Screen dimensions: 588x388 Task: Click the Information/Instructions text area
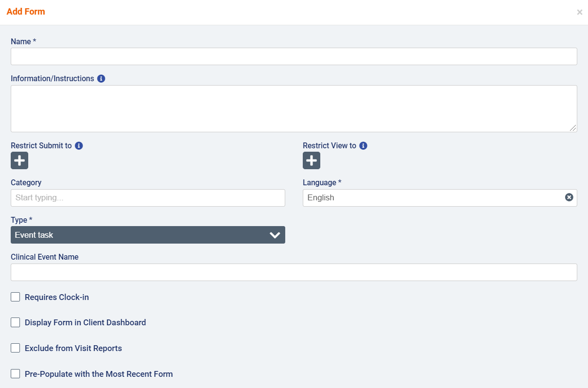click(294, 108)
